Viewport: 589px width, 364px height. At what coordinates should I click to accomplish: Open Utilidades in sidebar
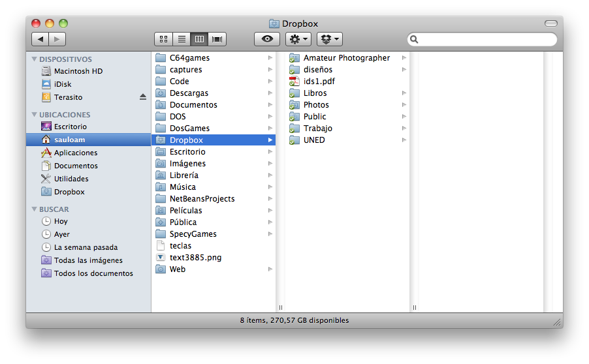tap(89, 179)
